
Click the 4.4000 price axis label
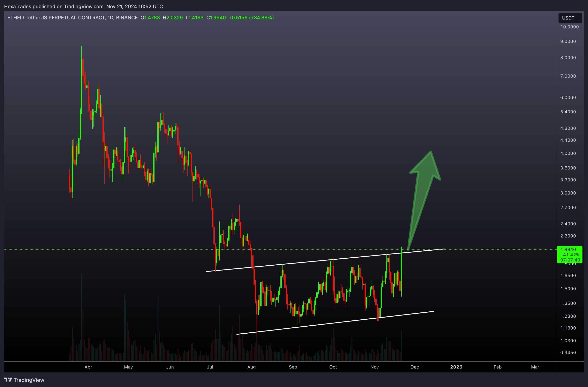click(x=568, y=140)
